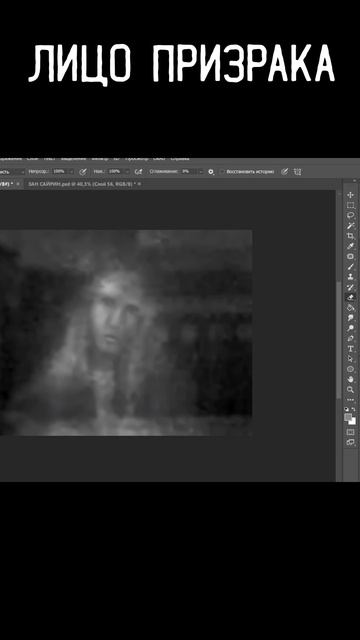Open the Наж. flow dropdown arrow
Image resolution: width=360 pixels, height=640 pixels.
coord(127,172)
